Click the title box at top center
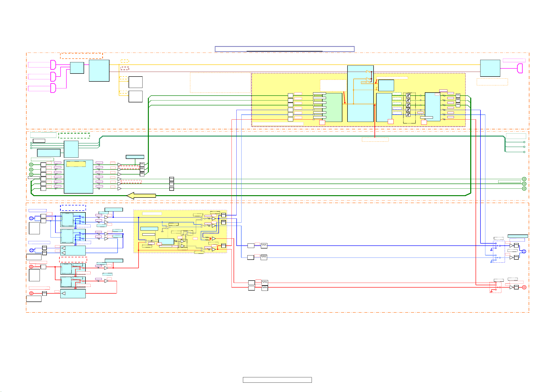The image size is (555, 392). click(285, 49)
